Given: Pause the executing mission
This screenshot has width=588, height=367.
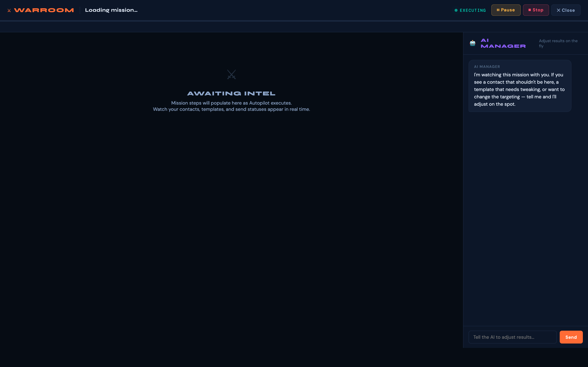Looking at the screenshot, I should [x=506, y=10].
